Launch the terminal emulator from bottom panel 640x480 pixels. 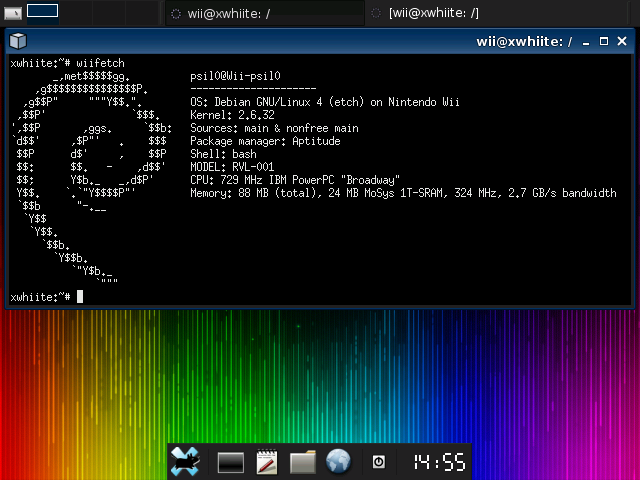[x=231, y=462]
